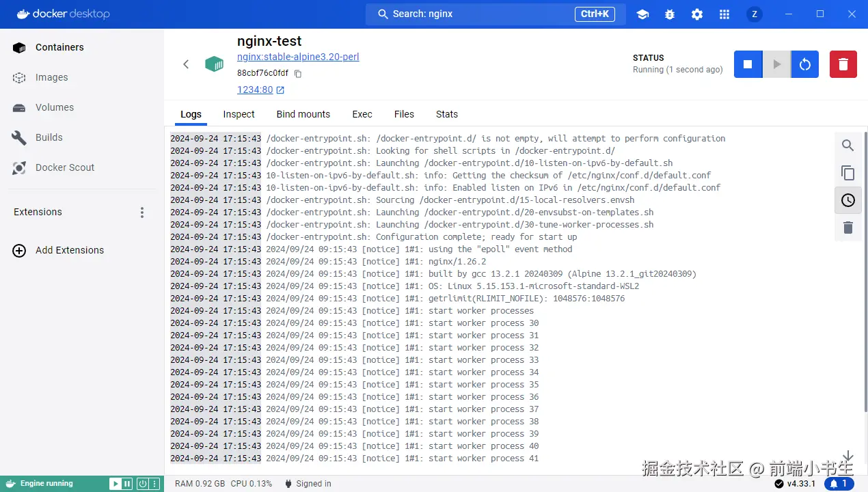Open the Learning Center graduation cap icon
Screen dimensions: 868x492
pyautogui.click(x=642, y=14)
